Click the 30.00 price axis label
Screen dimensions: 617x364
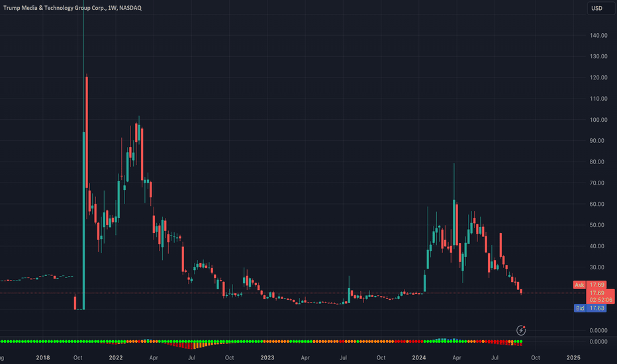598,267
